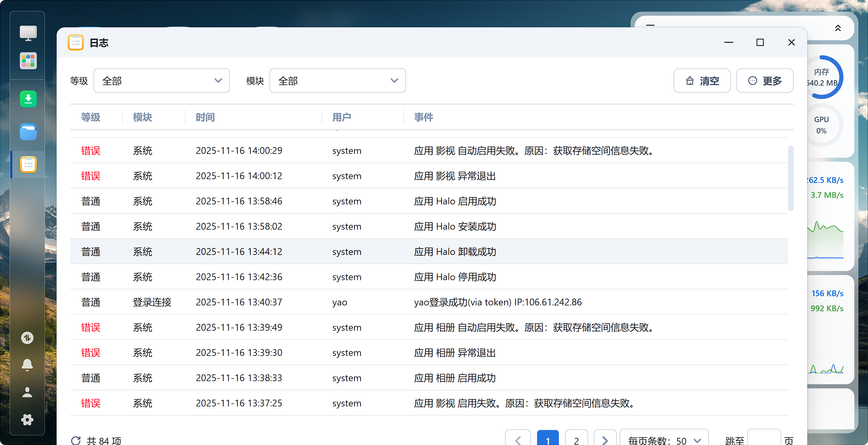This screenshot has height=445, width=868.
Task: Click the Log app icon in the dock
Action: 28,165
